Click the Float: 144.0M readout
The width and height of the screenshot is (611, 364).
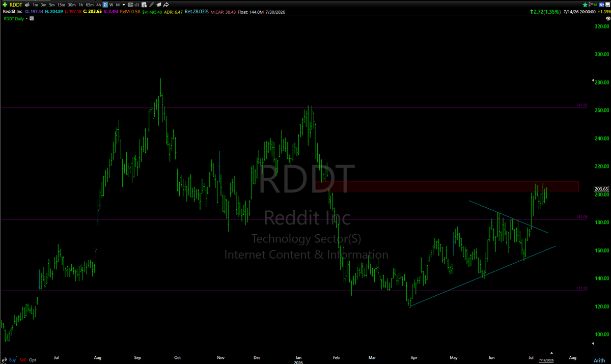(x=252, y=12)
